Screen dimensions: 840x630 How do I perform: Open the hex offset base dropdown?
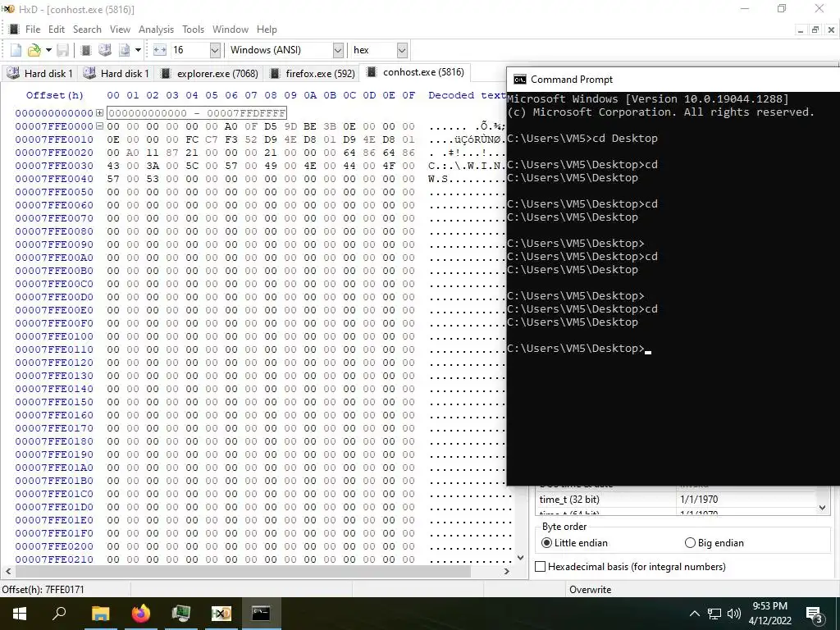tap(402, 50)
